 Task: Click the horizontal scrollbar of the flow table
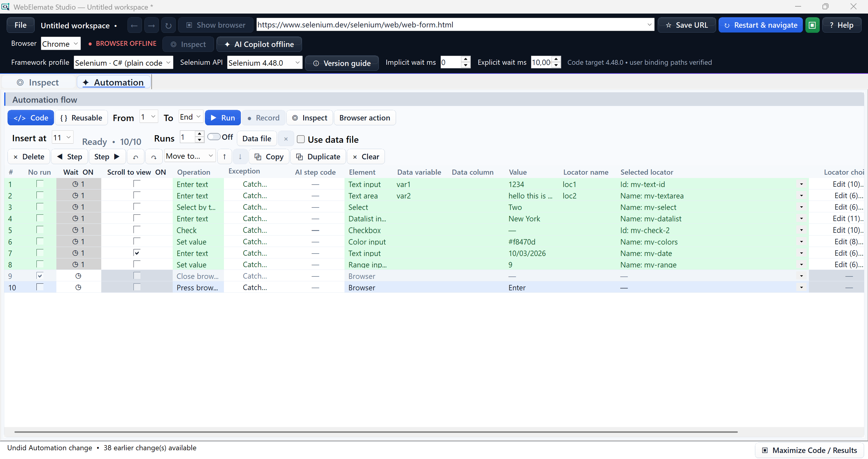[x=376, y=432]
